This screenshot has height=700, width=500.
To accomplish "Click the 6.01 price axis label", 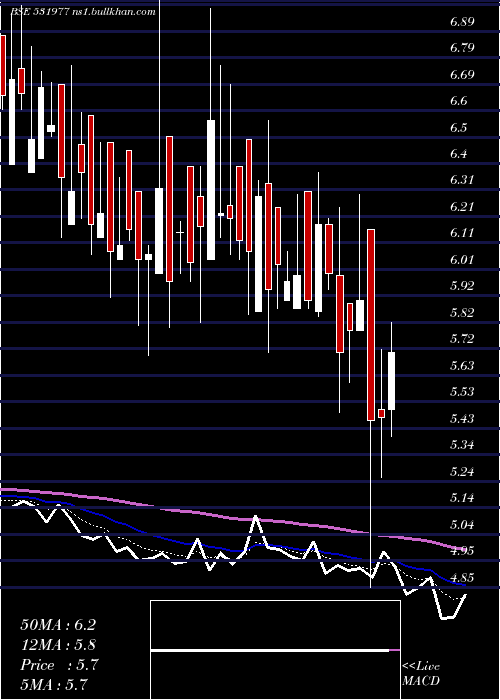I will coord(462,259).
